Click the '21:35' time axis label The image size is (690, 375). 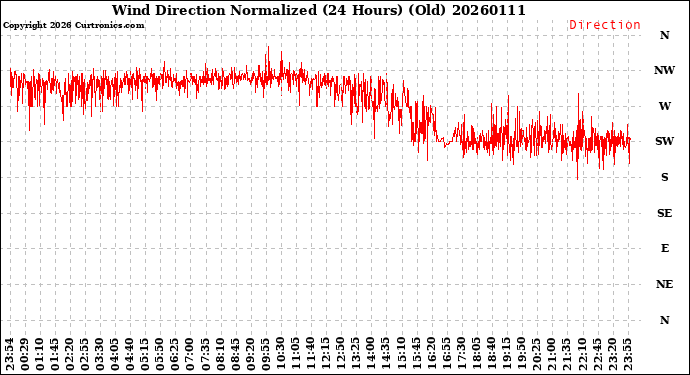[567, 354]
